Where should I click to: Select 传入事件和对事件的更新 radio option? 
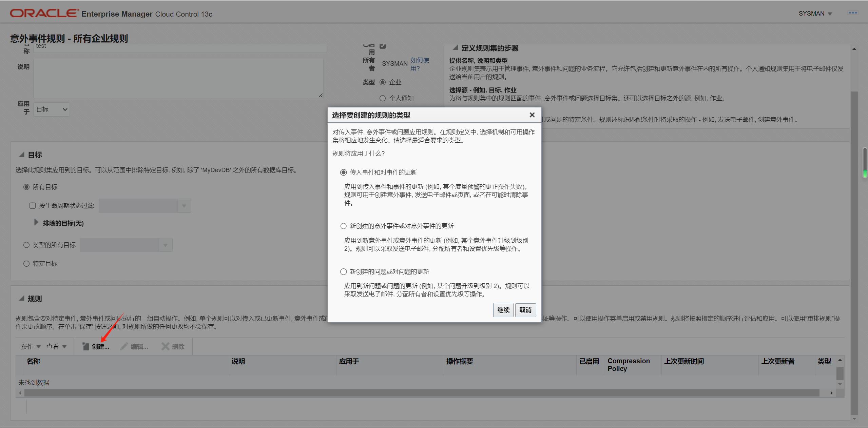[343, 172]
